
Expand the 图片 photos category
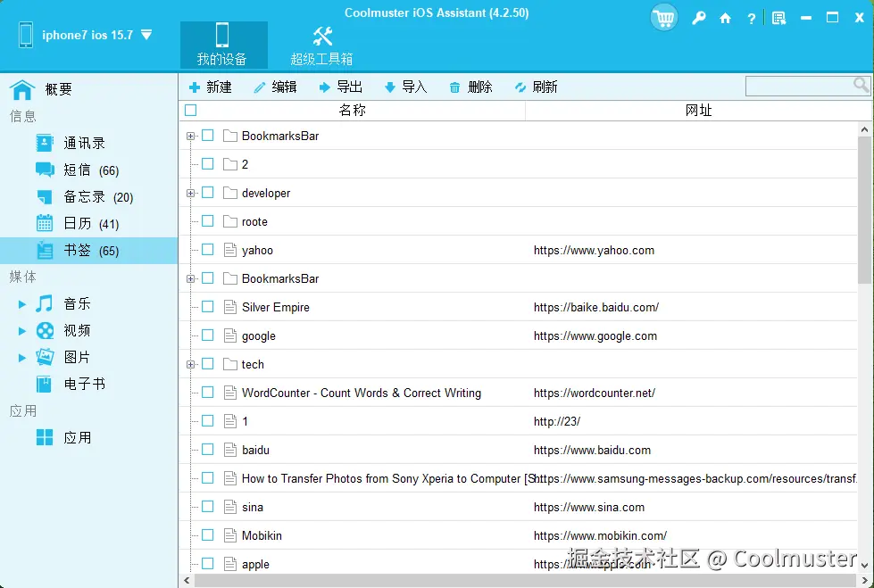point(21,358)
